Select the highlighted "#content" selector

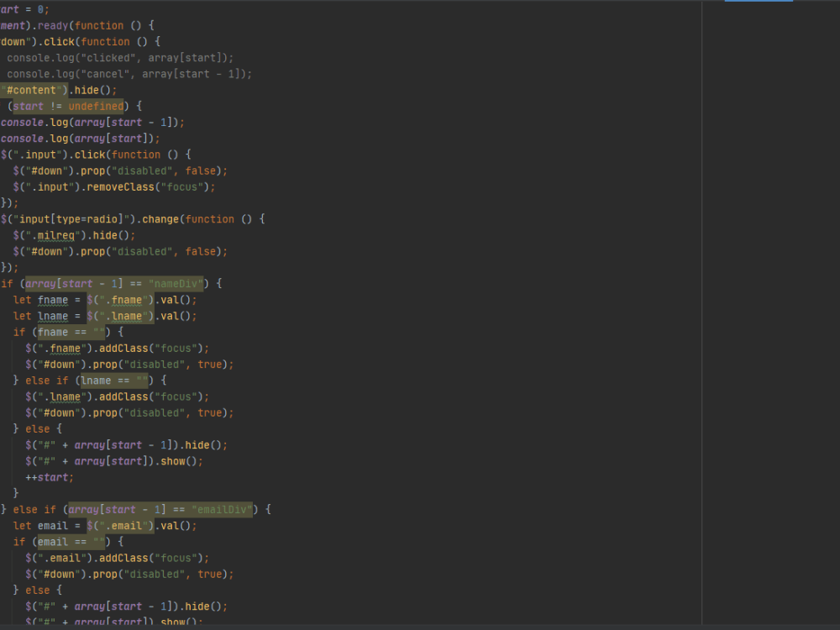coord(34,90)
